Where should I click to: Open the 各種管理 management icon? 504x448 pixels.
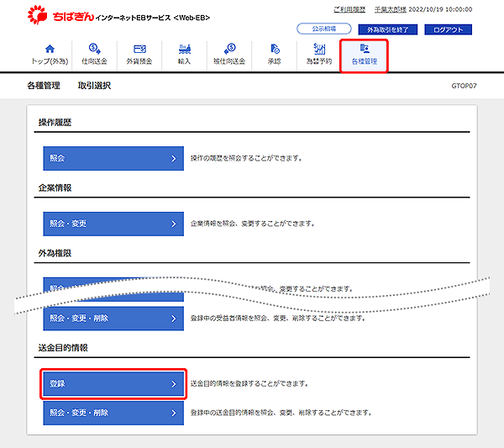click(365, 49)
